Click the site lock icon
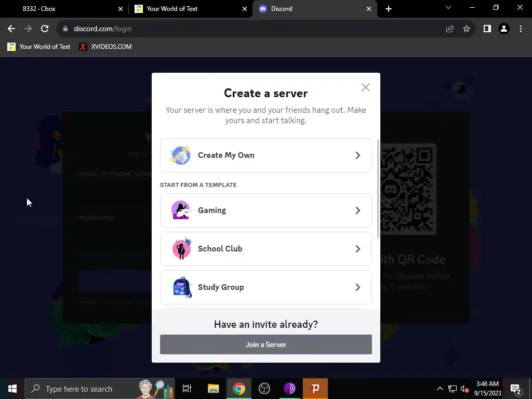Viewport: 532px width, 399px height. (65, 29)
